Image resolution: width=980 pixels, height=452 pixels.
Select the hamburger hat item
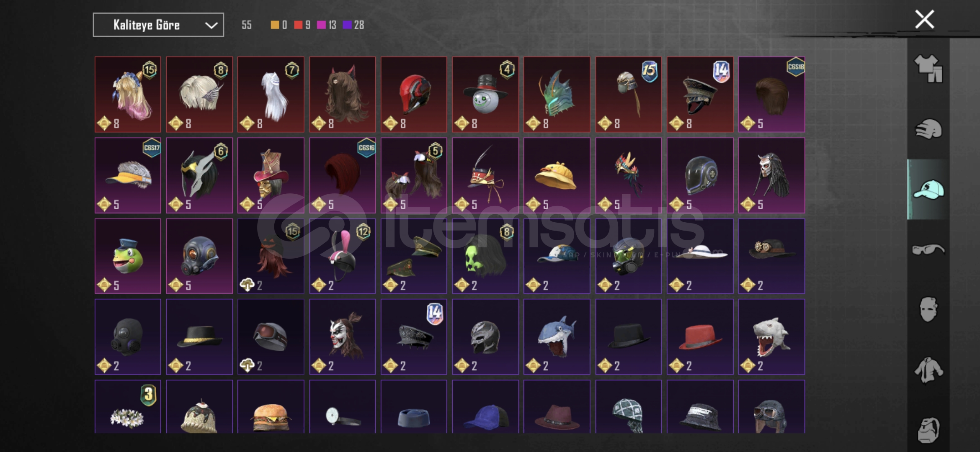[271, 407]
